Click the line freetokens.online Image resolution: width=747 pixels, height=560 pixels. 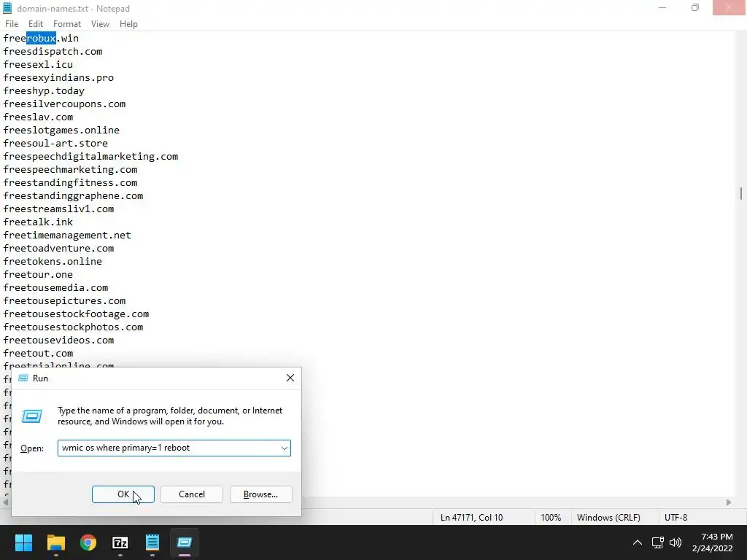coord(53,262)
